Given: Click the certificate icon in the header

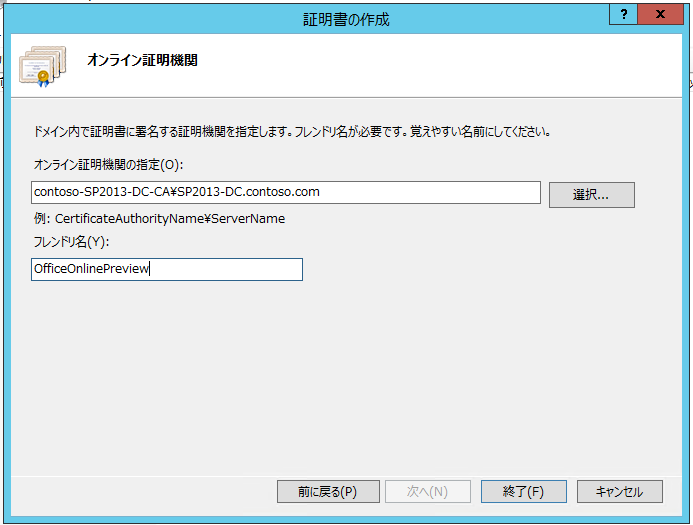Looking at the screenshot, I should 43,65.
